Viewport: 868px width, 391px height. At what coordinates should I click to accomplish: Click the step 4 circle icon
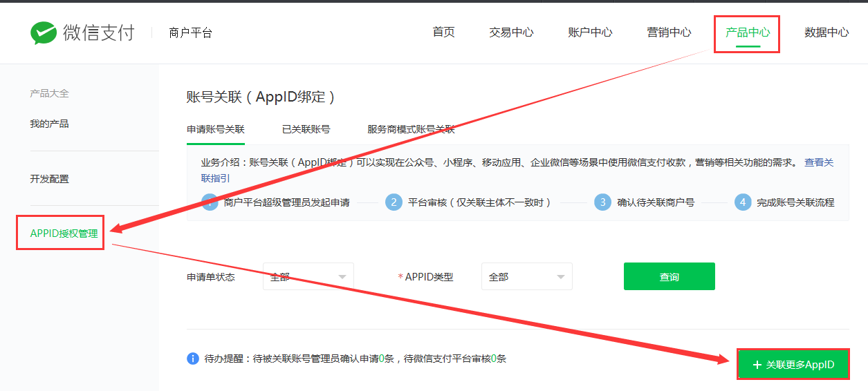coord(743,202)
